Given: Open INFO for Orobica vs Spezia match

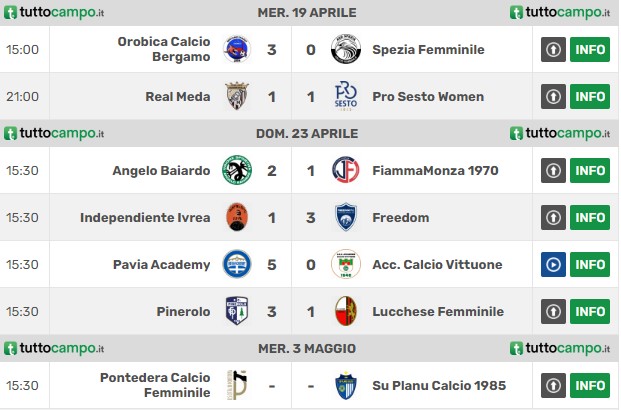Looking at the screenshot, I should pos(590,49).
